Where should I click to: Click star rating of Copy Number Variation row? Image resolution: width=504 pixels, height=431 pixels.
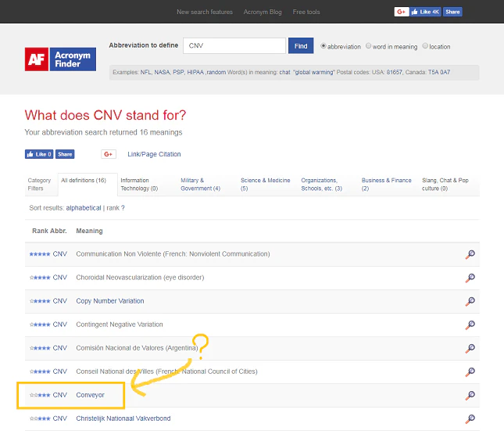pos(40,301)
